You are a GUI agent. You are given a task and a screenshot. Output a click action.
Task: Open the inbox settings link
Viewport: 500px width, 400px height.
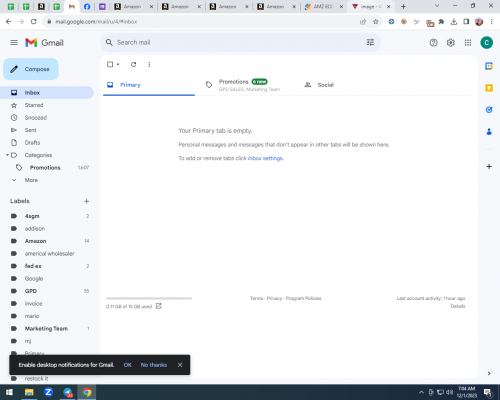tap(265, 158)
